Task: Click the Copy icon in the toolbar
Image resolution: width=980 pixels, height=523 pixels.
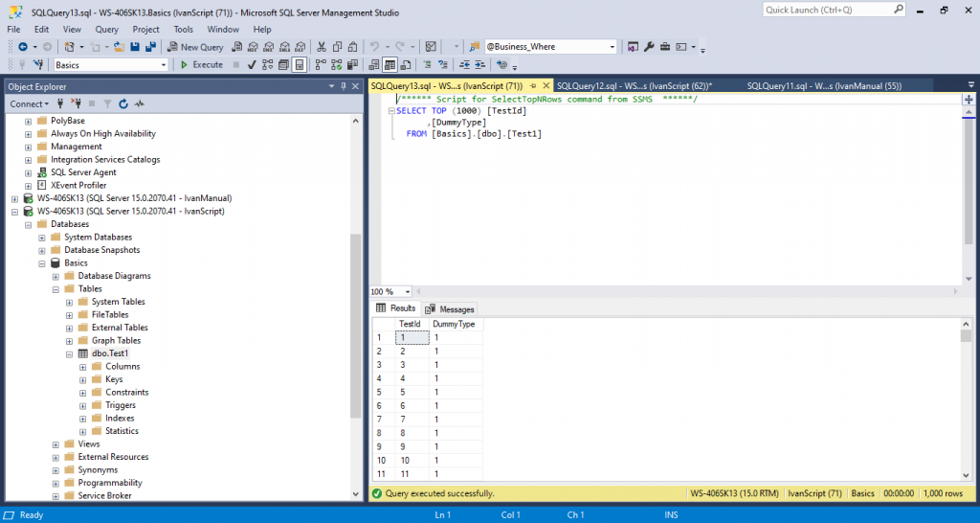Action: 337,47
